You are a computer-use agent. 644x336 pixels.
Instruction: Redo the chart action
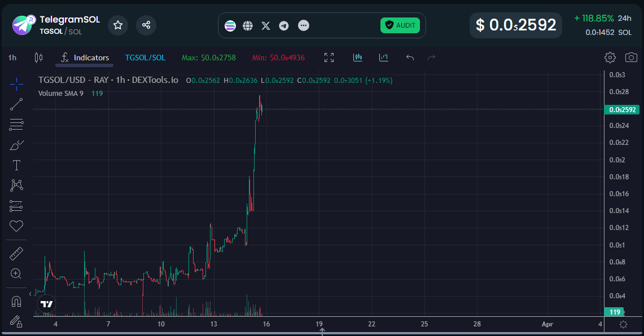point(431,58)
